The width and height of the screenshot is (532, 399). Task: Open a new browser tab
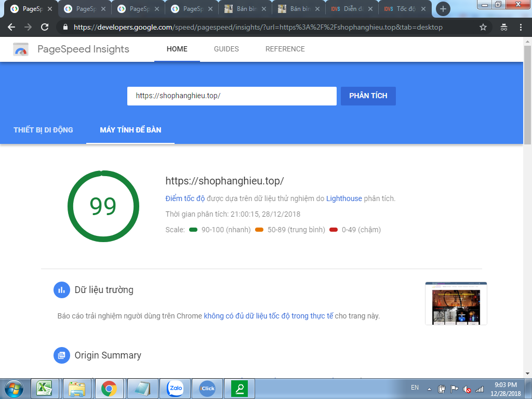[443, 9]
